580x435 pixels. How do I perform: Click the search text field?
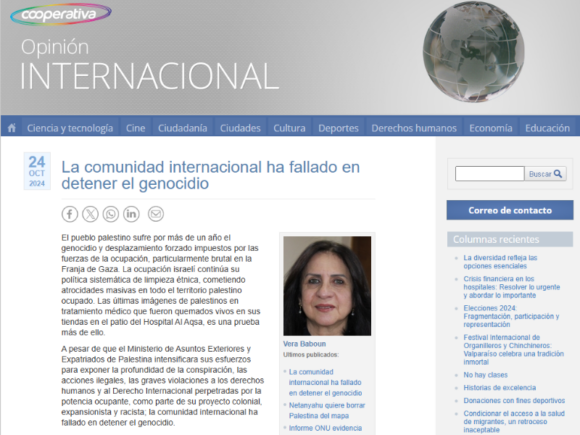tap(489, 174)
